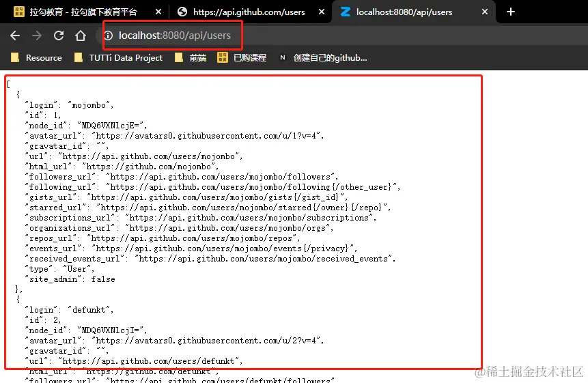The width and height of the screenshot is (588, 383).
Task: Click the mojombo starred_url line
Action: tap(208, 208)
